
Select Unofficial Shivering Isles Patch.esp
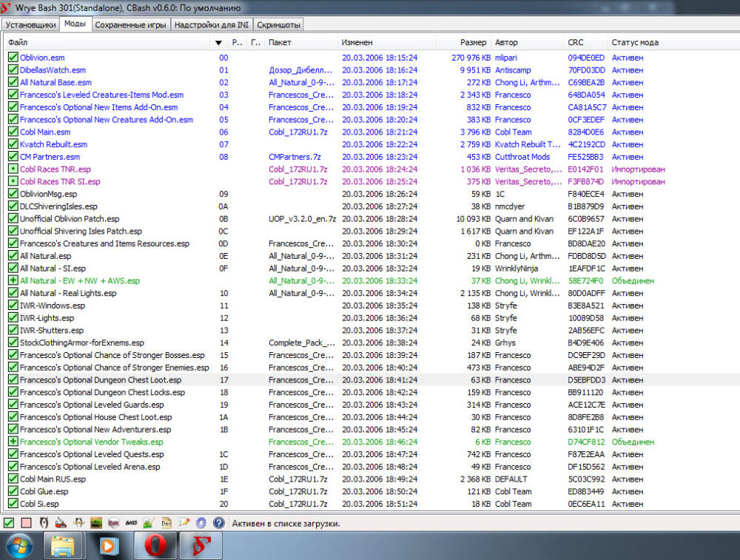tap(81, 231)
